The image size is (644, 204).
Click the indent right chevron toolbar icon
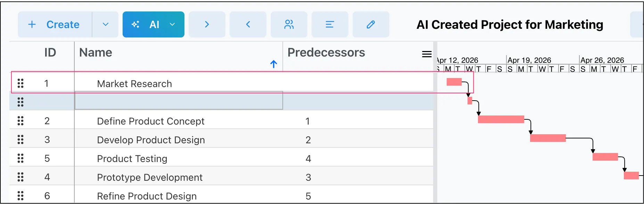pos(207,24)
